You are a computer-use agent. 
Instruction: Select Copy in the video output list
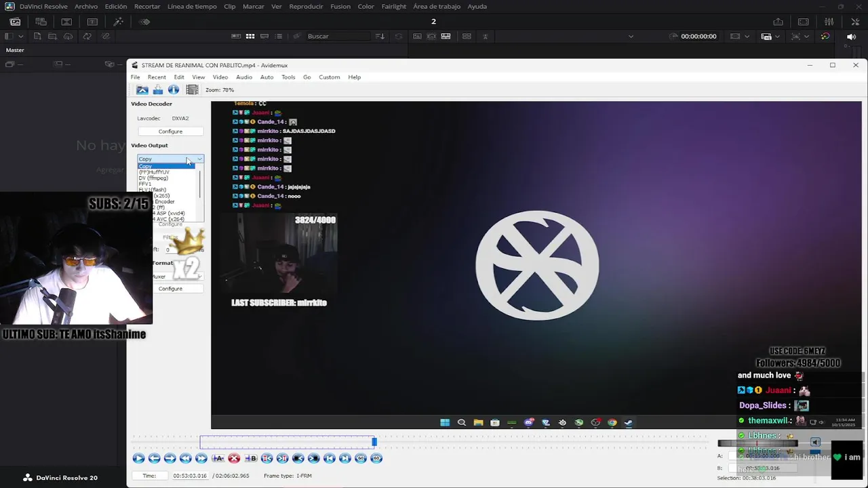click(x=166, y=166)
